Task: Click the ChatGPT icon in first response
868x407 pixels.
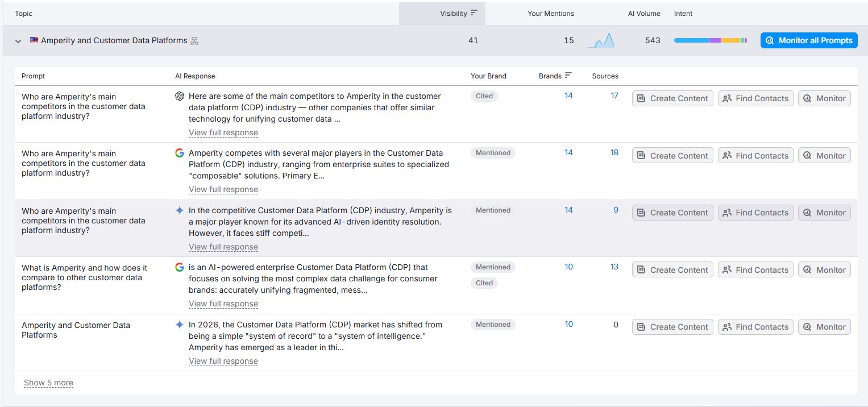Action: 180,96
